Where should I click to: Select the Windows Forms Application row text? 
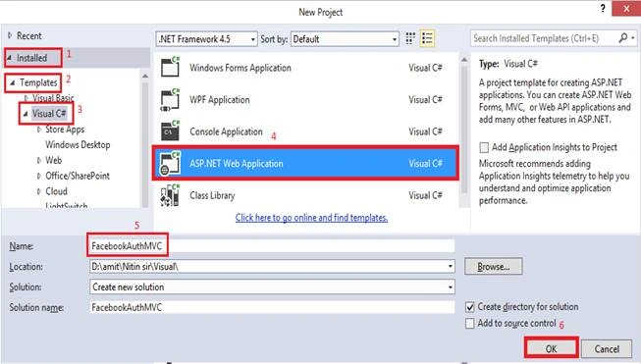pyautogui.click(x=240, y=68)
